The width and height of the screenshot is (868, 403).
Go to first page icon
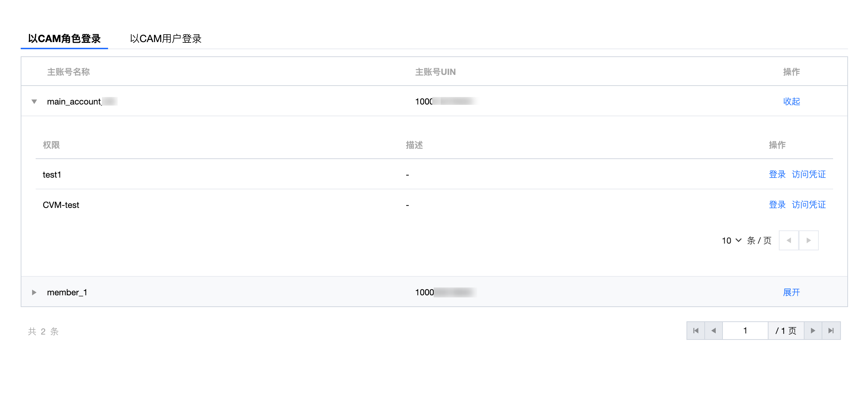(696, 331)
